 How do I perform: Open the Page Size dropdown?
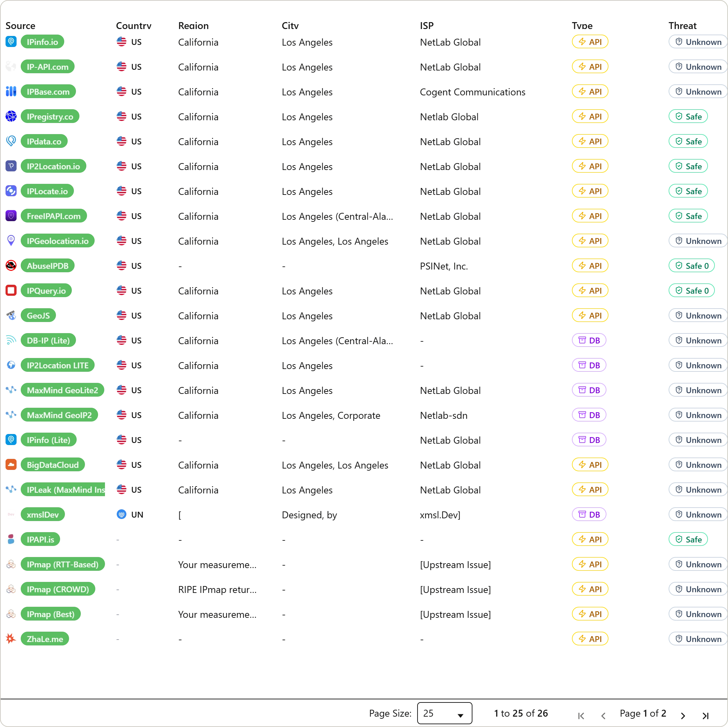(444, 713)
